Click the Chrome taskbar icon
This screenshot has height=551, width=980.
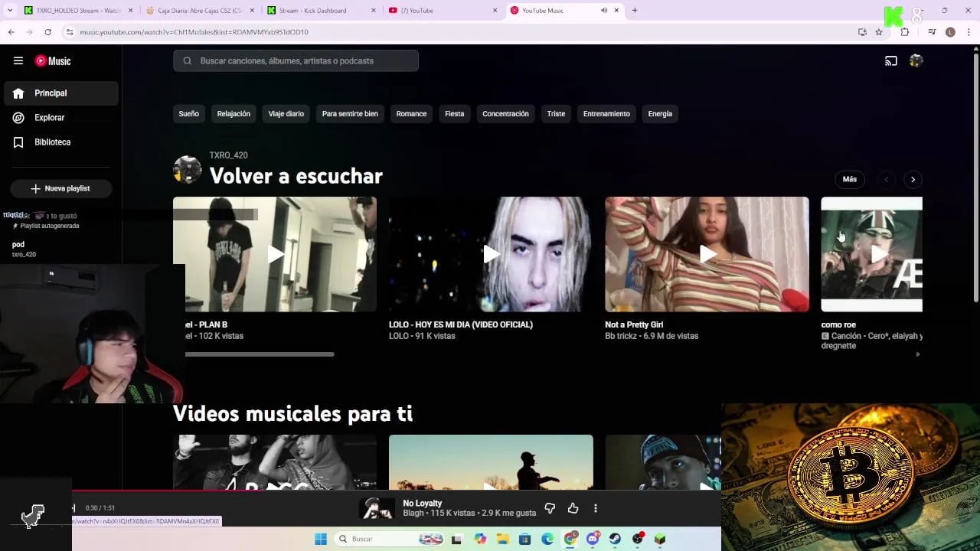coord(570,539)
